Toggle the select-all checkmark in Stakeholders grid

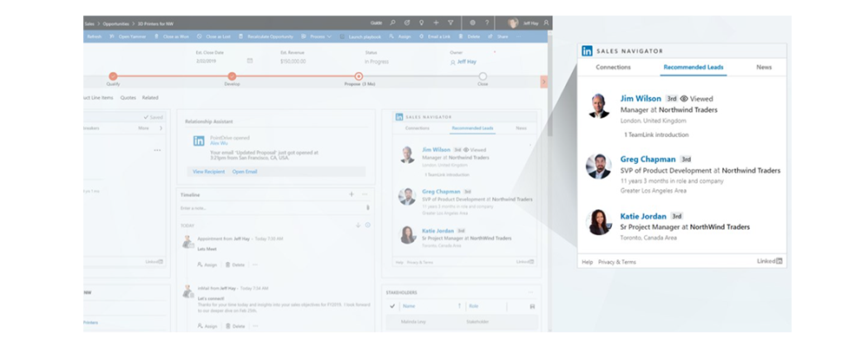392,305
